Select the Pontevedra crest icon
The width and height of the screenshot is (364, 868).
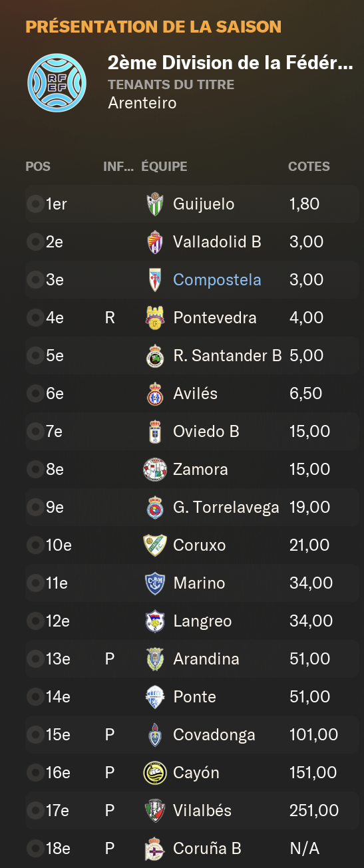click(x=155, y=317)
